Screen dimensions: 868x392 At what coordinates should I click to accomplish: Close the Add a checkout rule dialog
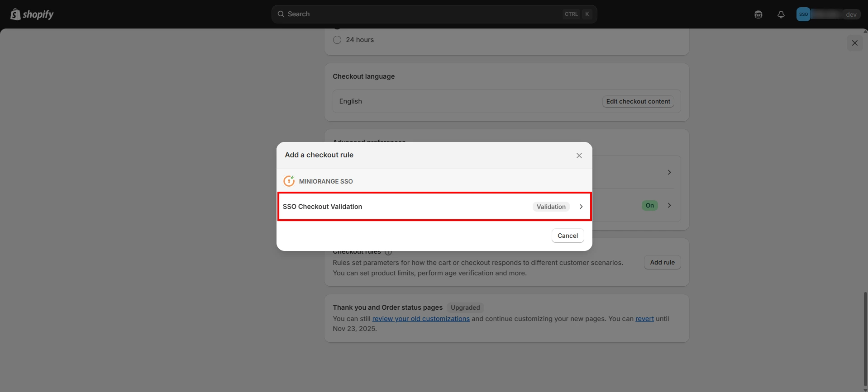[579, 155]
